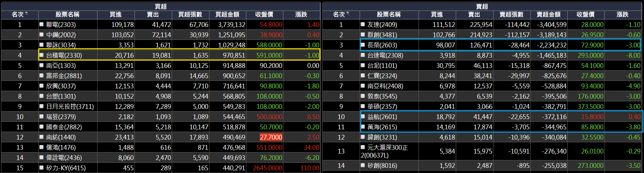
Task: Select 日月光投控(3711) row name
Action: tap(70, 106)
